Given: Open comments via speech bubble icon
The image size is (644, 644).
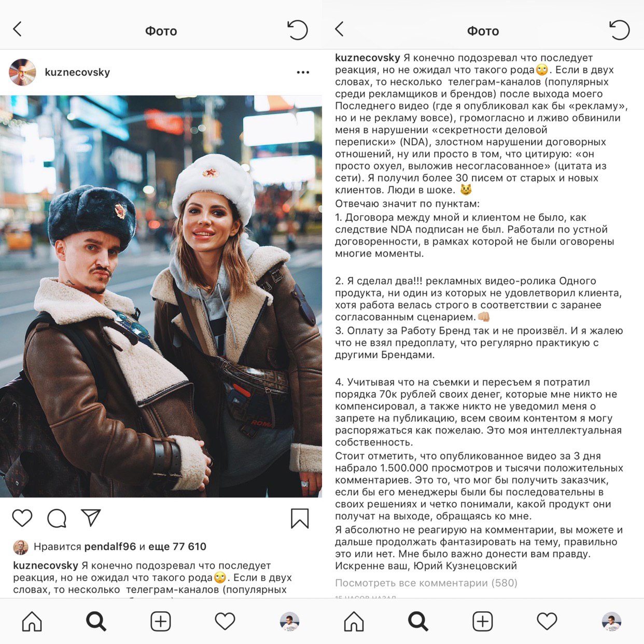Looking at the screenshot, I should point(57,517).
